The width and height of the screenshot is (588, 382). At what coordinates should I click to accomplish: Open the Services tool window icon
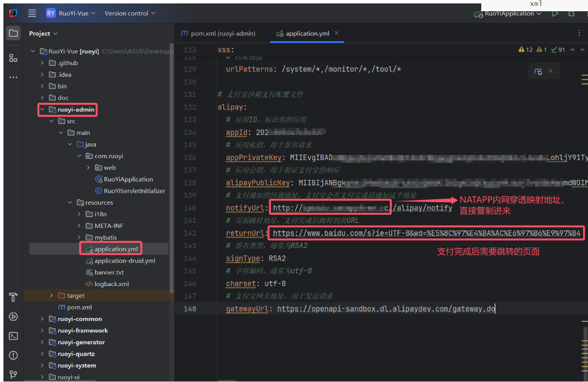(13, 316)
